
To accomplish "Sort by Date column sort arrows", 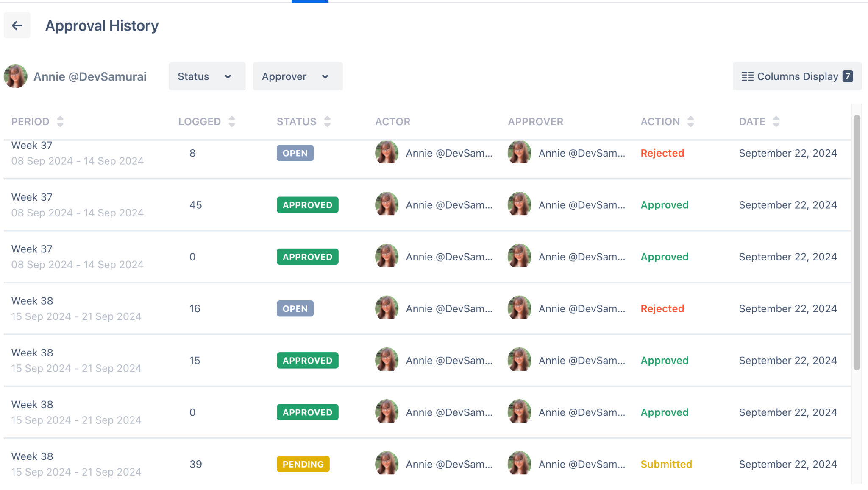I will (776, 122).
